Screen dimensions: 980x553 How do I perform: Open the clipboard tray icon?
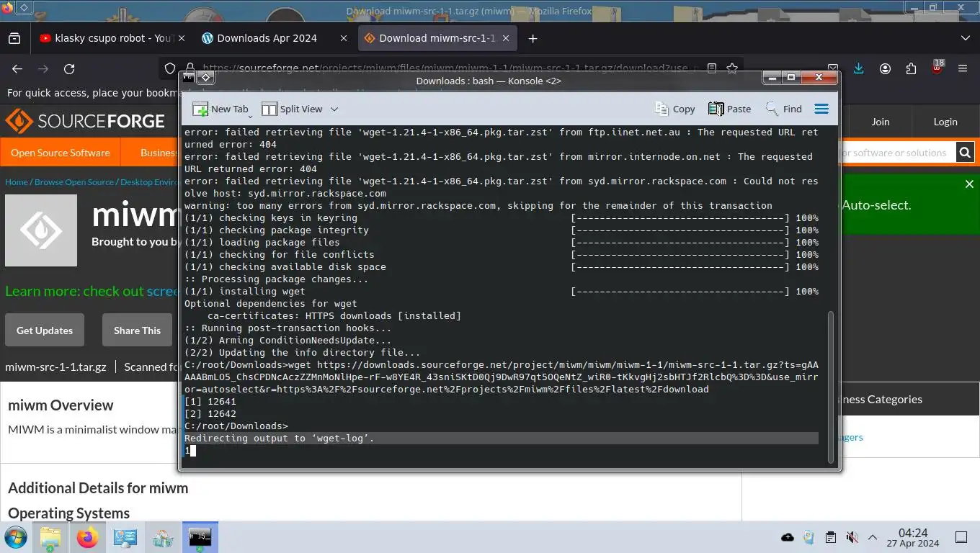(x=830, y=537)
